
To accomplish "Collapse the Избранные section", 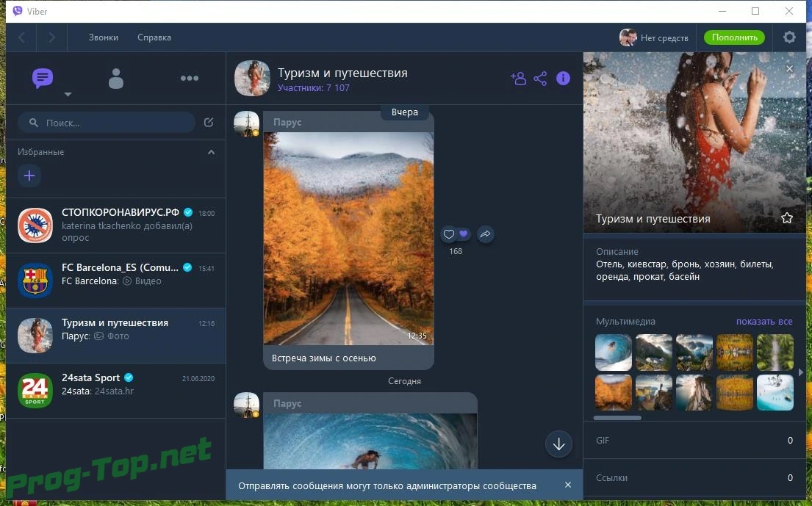I will pyautogui.click(x=212, y=152).
